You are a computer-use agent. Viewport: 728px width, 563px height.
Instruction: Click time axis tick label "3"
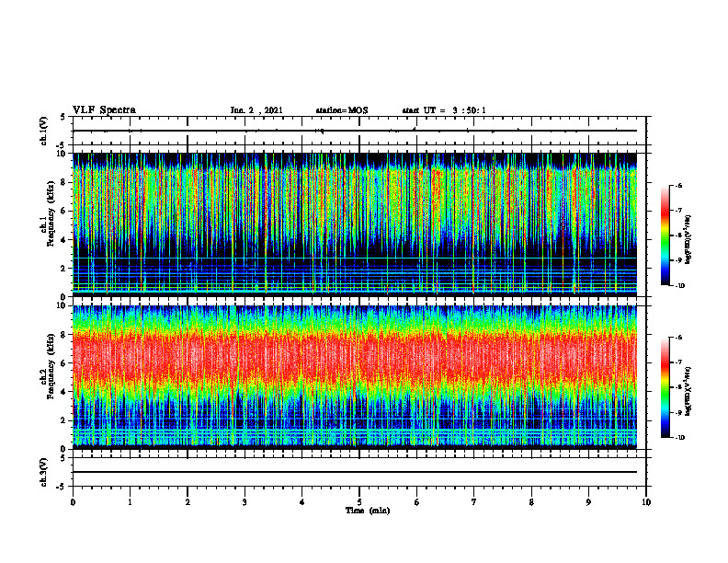tap(245, 502)
